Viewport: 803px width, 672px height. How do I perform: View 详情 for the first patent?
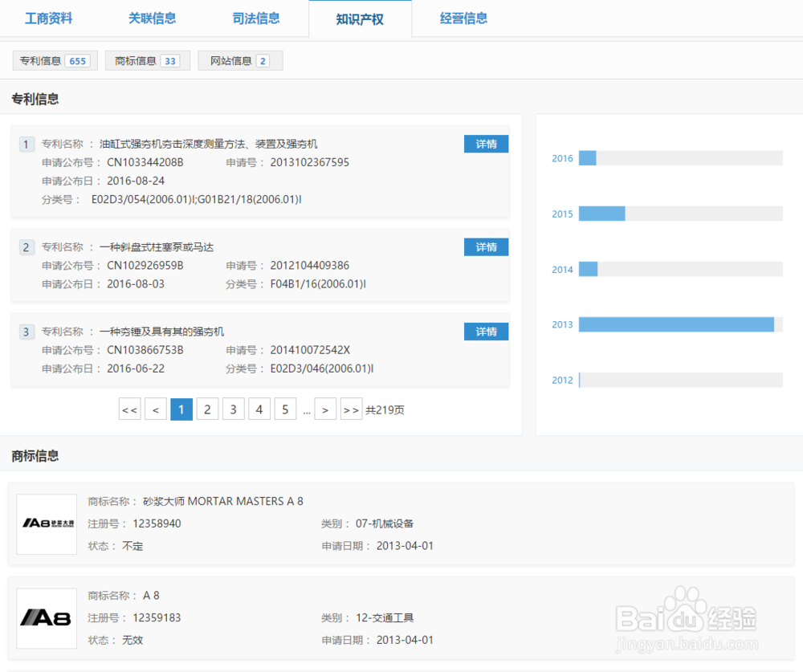click(486, 144)
